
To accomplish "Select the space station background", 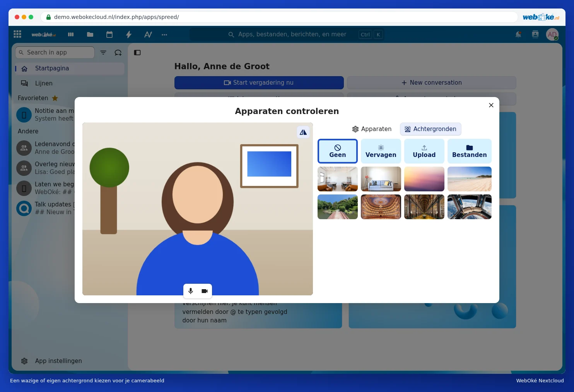I will 470,207.
